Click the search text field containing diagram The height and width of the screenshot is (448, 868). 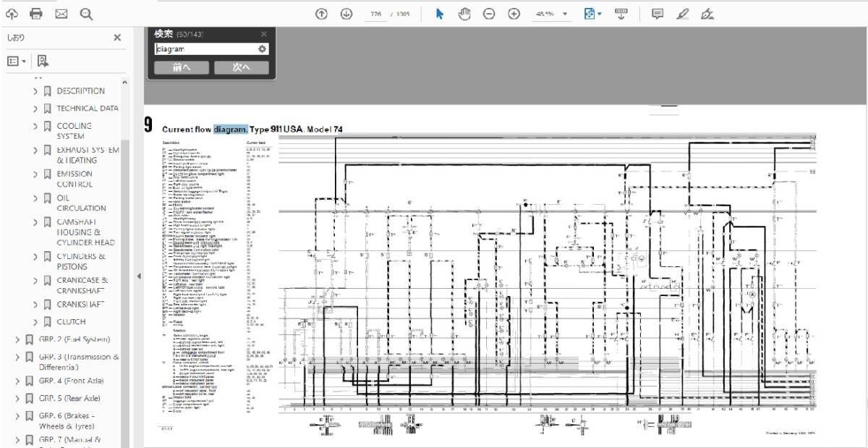tap(205, 49)
